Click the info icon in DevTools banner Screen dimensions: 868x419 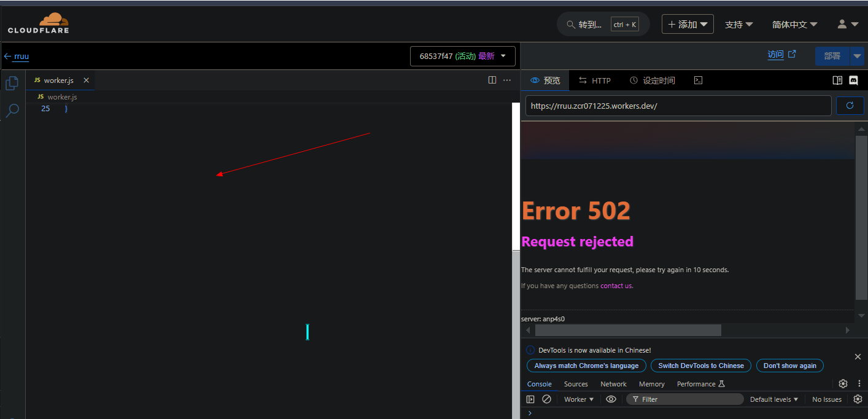tap(530, 350)
